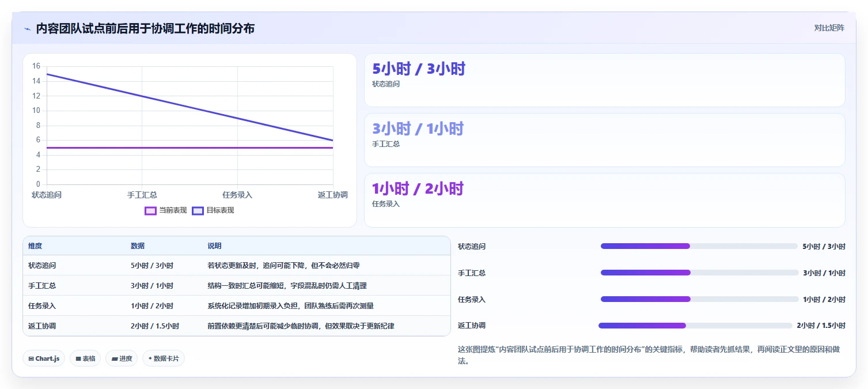The height and width of the screenshot is (389, 868).
Task: Select the 返工协调 progress bar
Action: click(x=695, y=326)
